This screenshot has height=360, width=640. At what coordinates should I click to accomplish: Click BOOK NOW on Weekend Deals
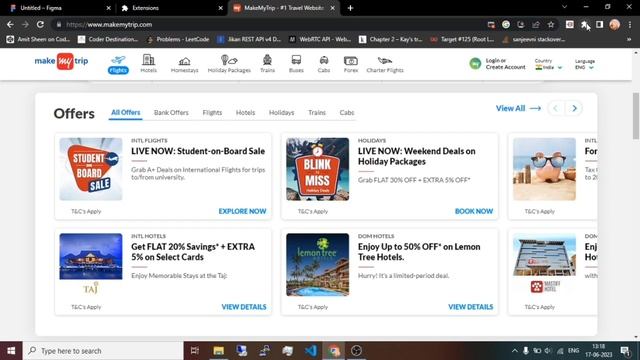tap(474, 211)
